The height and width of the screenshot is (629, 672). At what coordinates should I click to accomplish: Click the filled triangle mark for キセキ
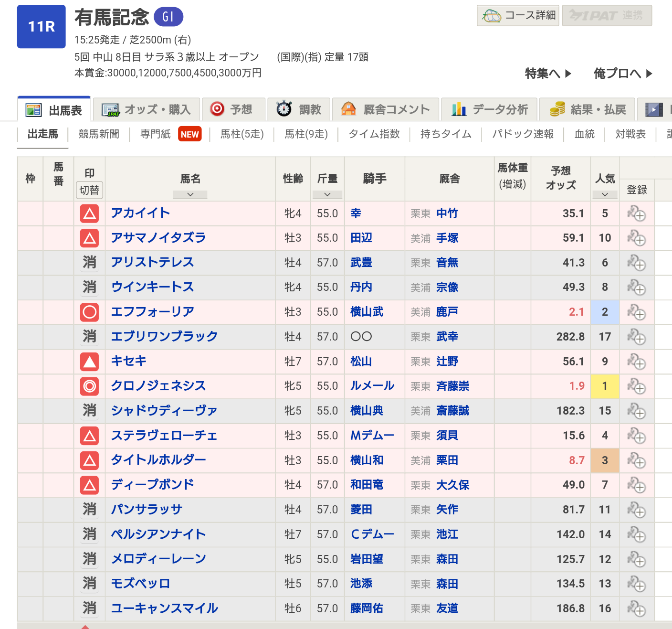(x=89, y=362)
